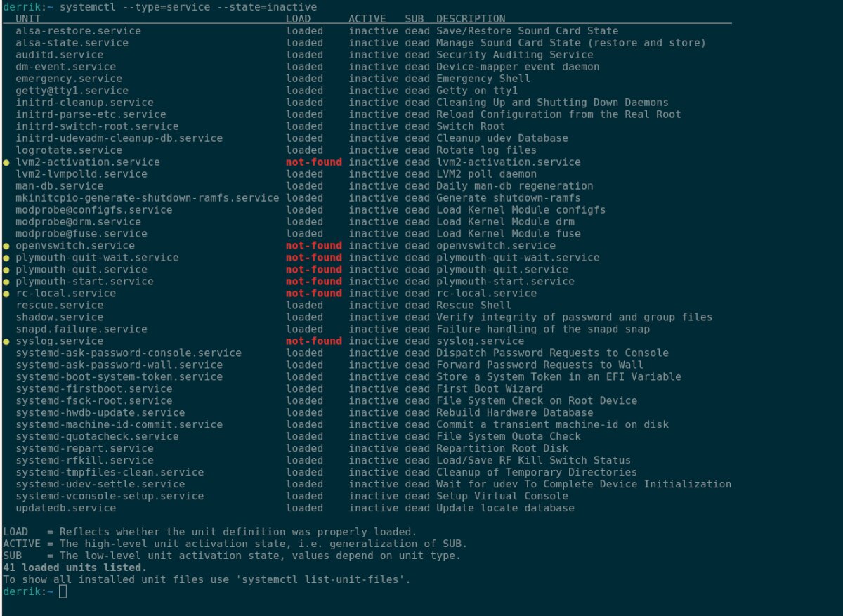Click the updatedb.service entry
Screen dimensions: 843x616
point(65,508)
